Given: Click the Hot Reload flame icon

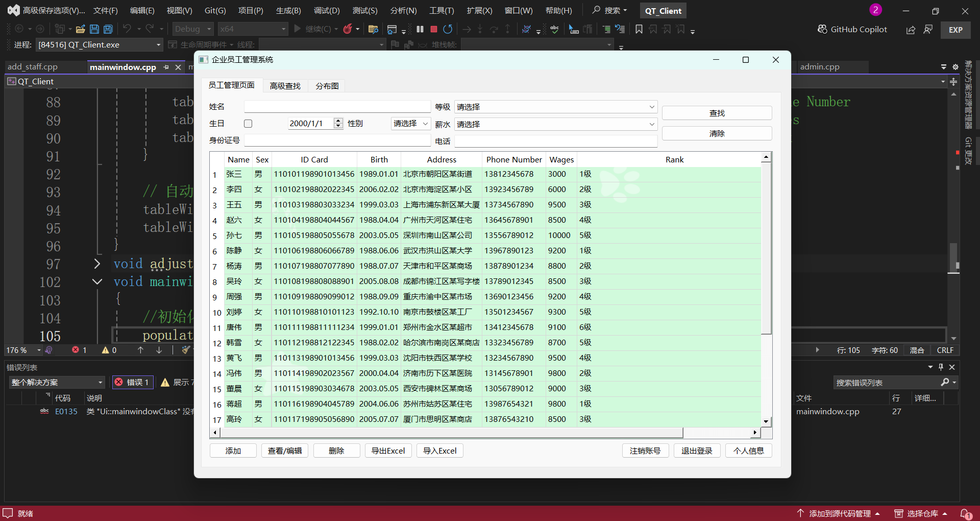Looking at the screenshot, I should tap(348, 29).
